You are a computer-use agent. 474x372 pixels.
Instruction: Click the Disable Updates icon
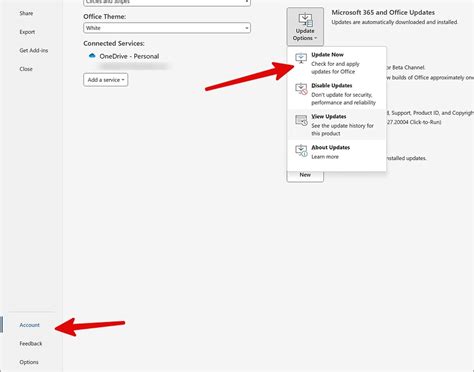pyautogui.click(x=301, y=89)
